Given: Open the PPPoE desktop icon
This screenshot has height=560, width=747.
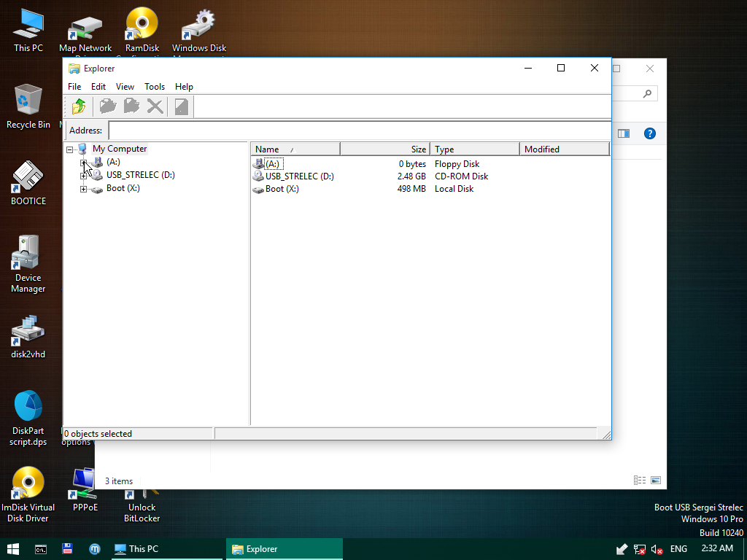Looking at the screenshot, I should [85, 491].
